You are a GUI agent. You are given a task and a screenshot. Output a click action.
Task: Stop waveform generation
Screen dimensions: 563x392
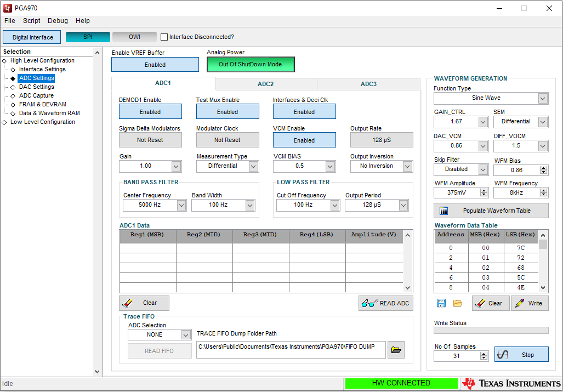tap(521, 354)
